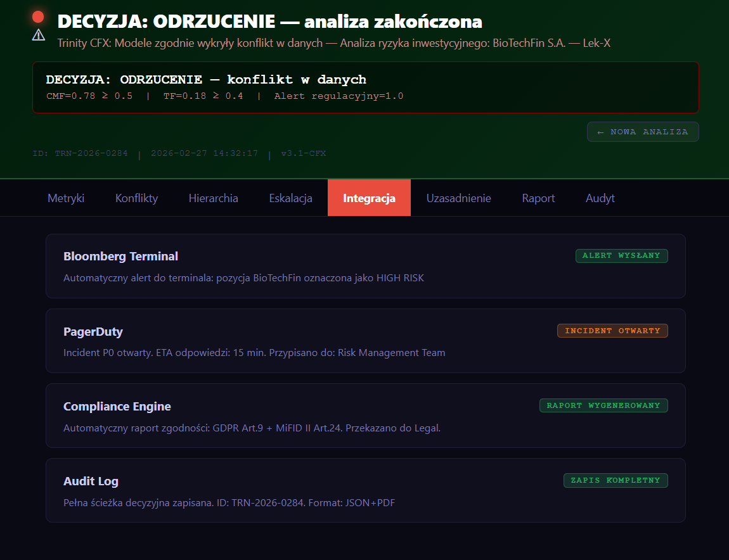Click the Zapis Kompletny status badge

[616, 480]
